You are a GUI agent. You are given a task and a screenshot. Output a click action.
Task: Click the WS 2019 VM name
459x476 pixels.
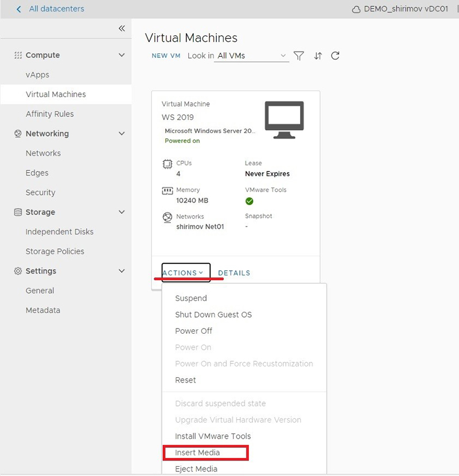tap(178, 118)
